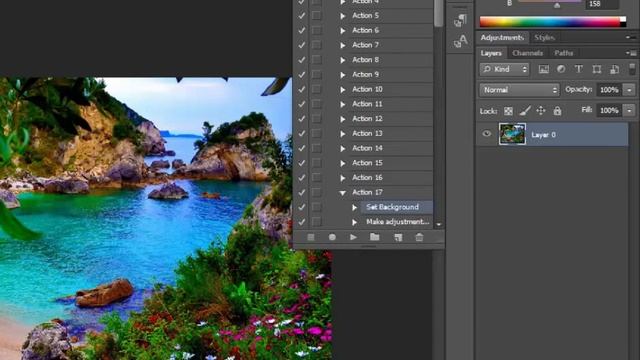
Task: Toggle checkmark for Action 5
Action: (302, 16)
